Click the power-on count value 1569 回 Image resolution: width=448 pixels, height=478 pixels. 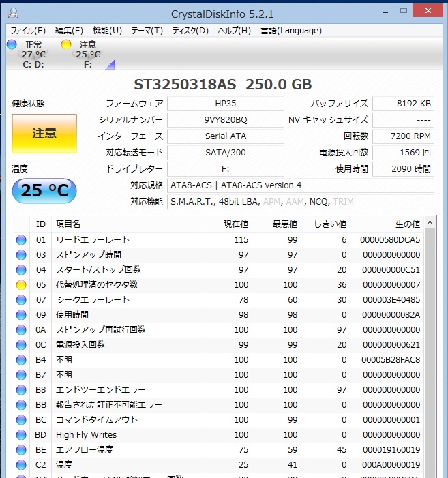coord(403,153)
